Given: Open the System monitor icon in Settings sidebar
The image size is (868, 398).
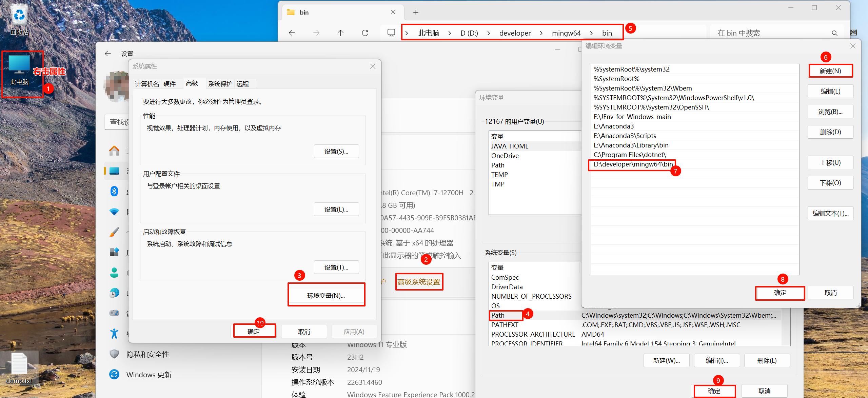Looking at the screenshot, I should [x=114, y=171].
